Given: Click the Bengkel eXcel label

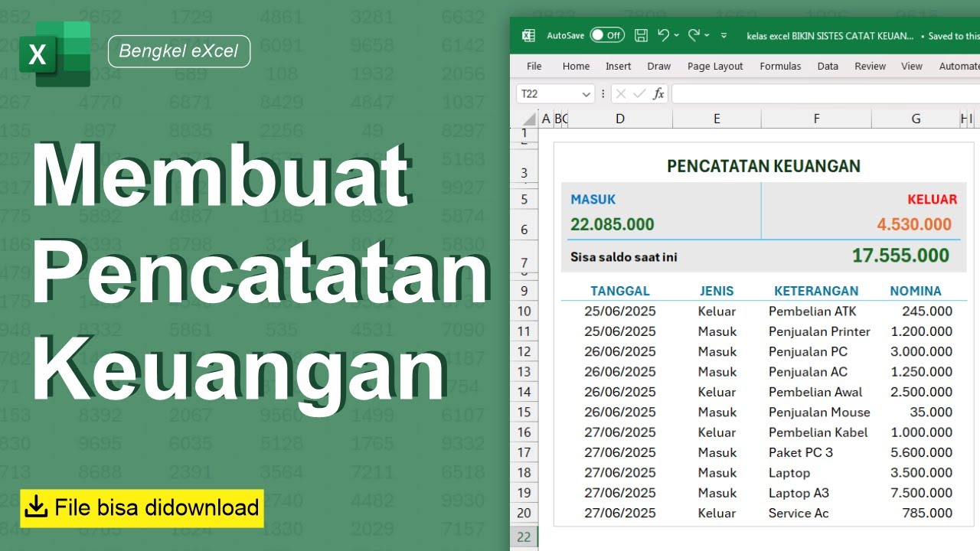Looking at the screenshot, I should [x=179, y=51].
